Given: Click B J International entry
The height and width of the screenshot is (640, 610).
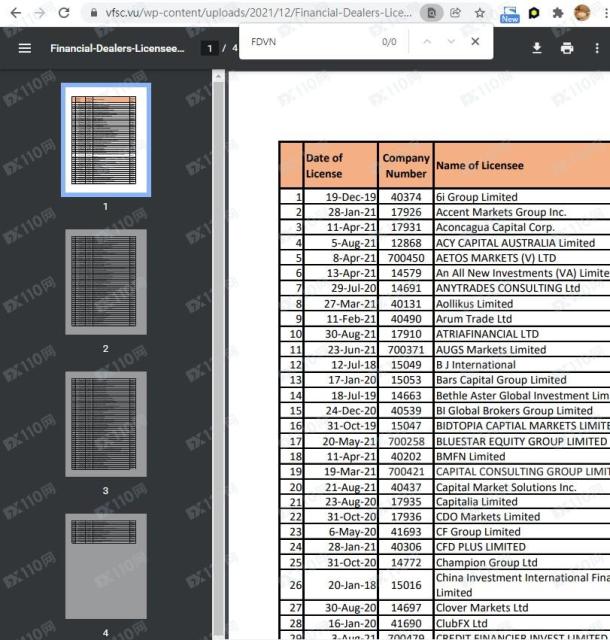Looking at the screenshot, I should pyautogui.click(x=476, y=365).
